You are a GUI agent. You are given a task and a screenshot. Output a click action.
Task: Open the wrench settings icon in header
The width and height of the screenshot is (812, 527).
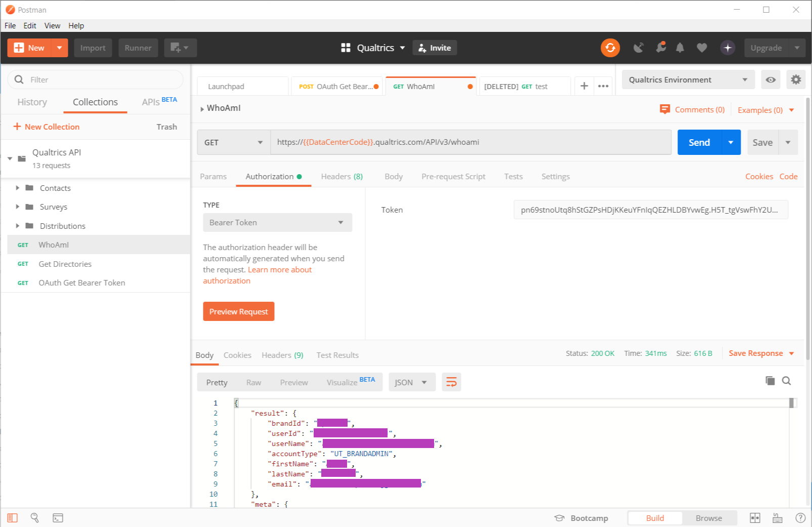tap(661, 48)
